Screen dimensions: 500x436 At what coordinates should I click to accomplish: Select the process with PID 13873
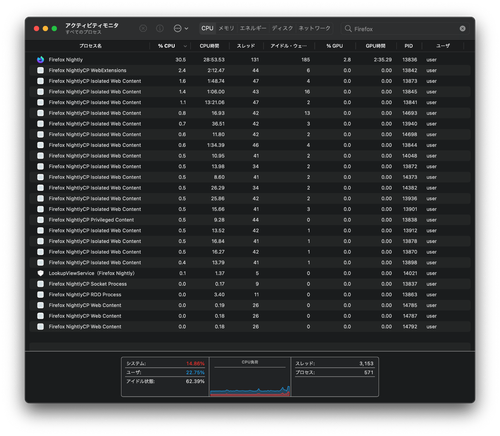pos(250,81)
